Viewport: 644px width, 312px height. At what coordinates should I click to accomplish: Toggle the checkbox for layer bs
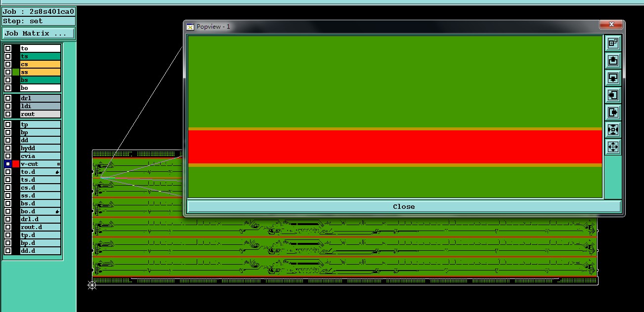pos(8,80)
